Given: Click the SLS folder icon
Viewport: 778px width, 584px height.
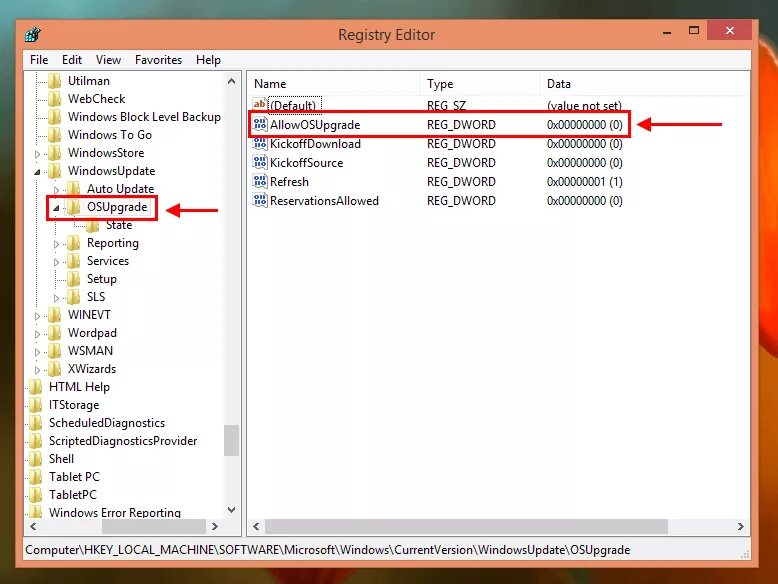Looking at the screenshot, I should pyautogui.click(x=74, y=297).
